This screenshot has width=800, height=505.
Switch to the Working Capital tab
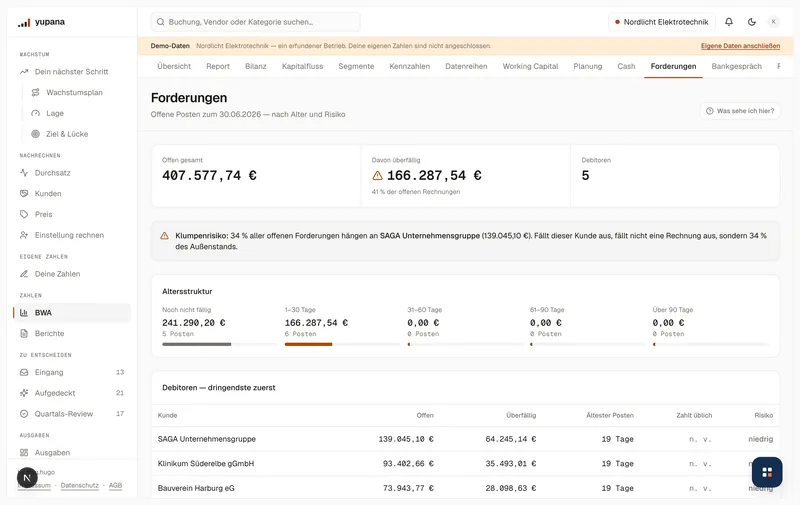coord(531,66)
